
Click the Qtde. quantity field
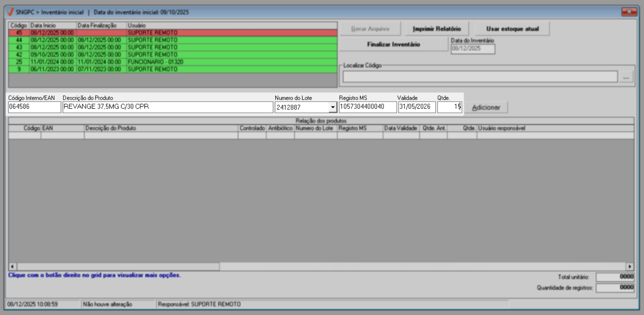coord(449,107)
